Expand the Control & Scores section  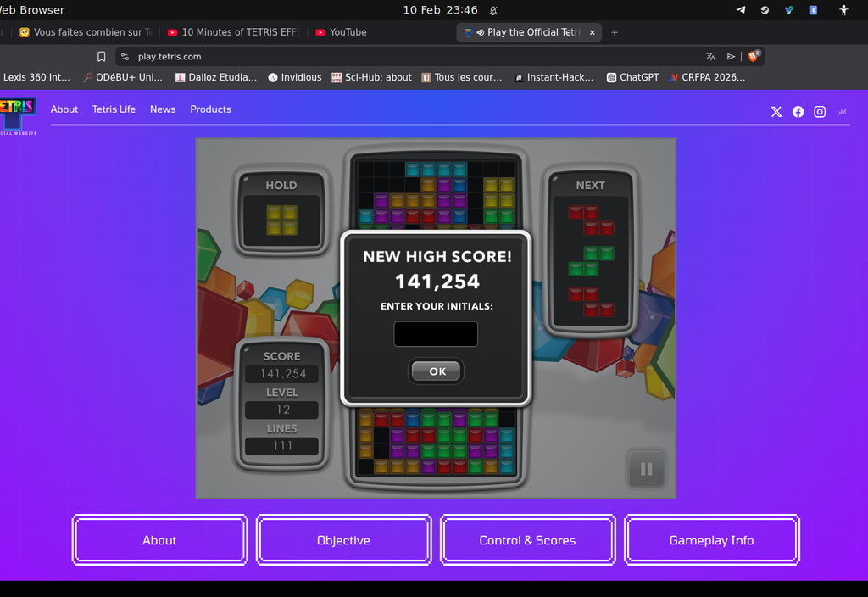coord(527,540)
